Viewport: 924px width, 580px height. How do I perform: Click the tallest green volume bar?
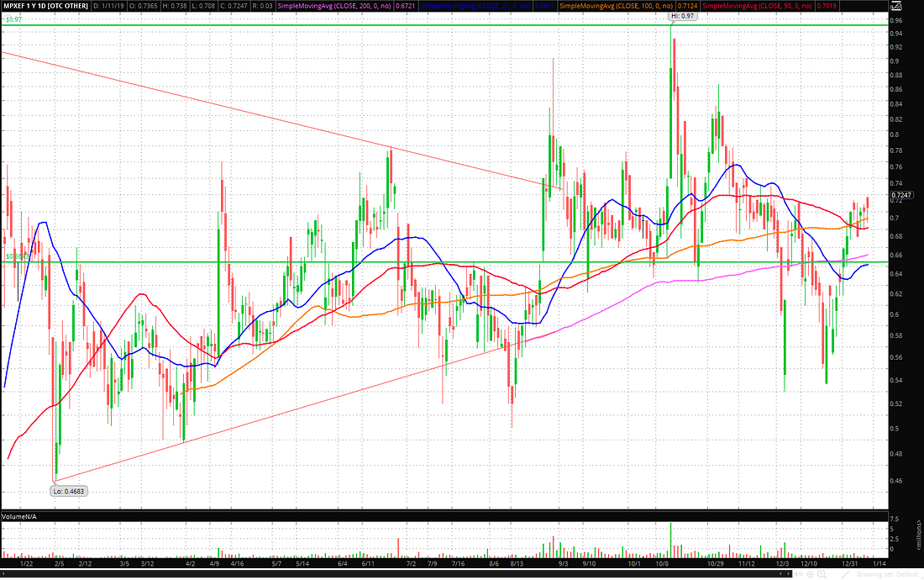pos(671,539)
